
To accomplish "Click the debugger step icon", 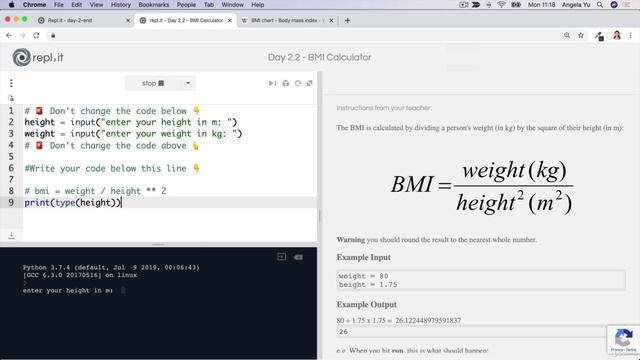I will coord(272,83).
